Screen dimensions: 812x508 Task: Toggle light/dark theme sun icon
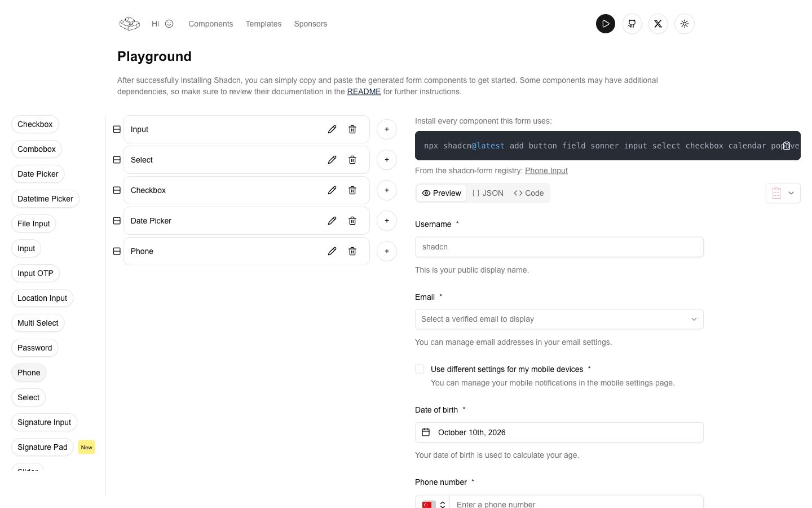click(x=685, y=24)
